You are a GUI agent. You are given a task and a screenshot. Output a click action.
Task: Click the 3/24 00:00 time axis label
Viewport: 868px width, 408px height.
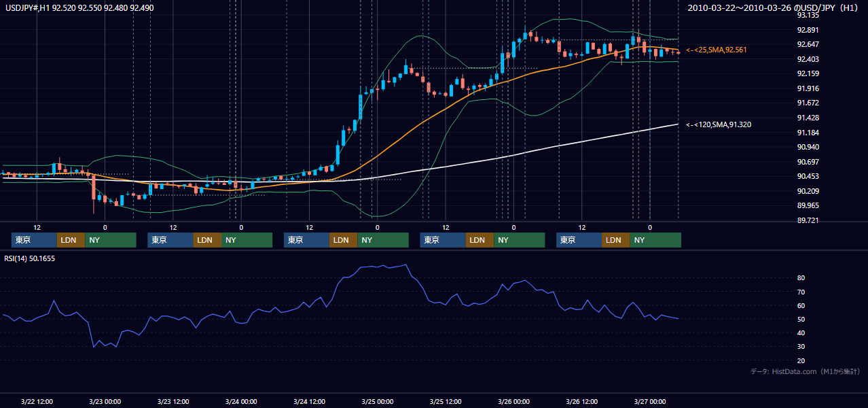[x=241, y=402]
